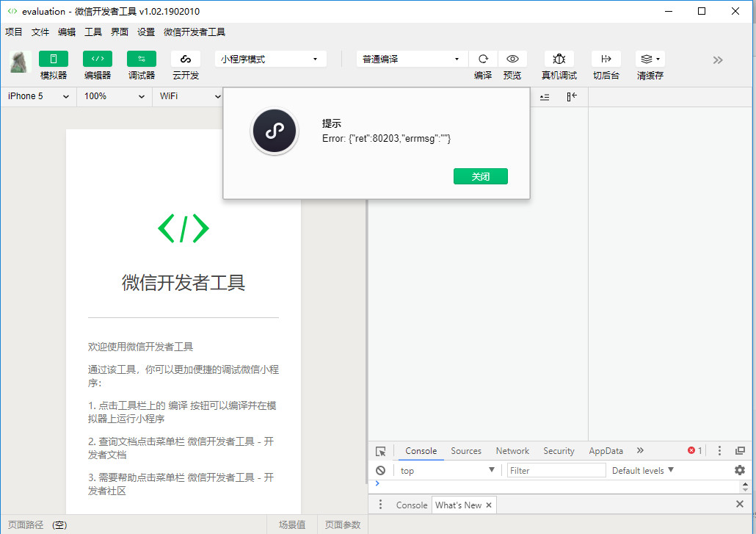Viewport: 756px width, 534px height.
Task: Click the 场景值 scene value label
Action: (x=292, y=525)
